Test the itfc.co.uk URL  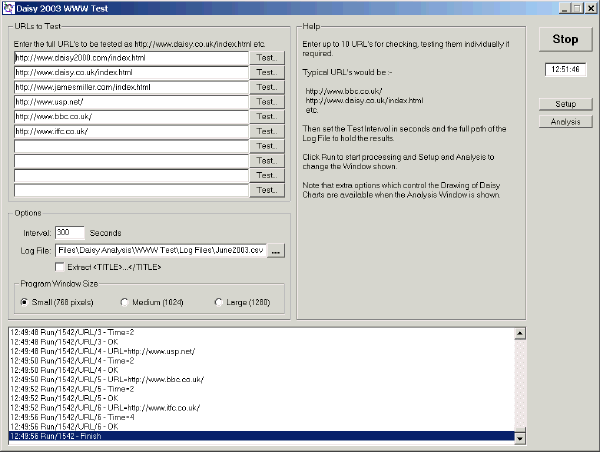click(x=267, y=131)
